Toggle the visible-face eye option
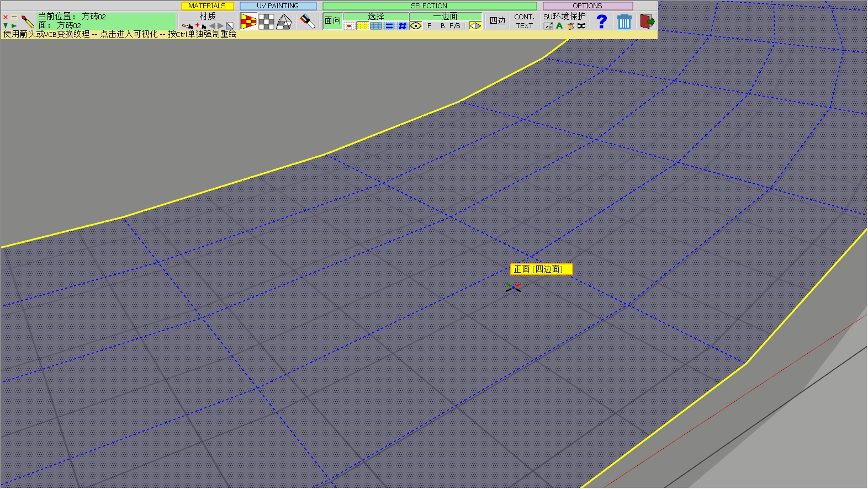The width and height of the screenshot is (868, 489). pyautogui.click(x=416, y=26)
